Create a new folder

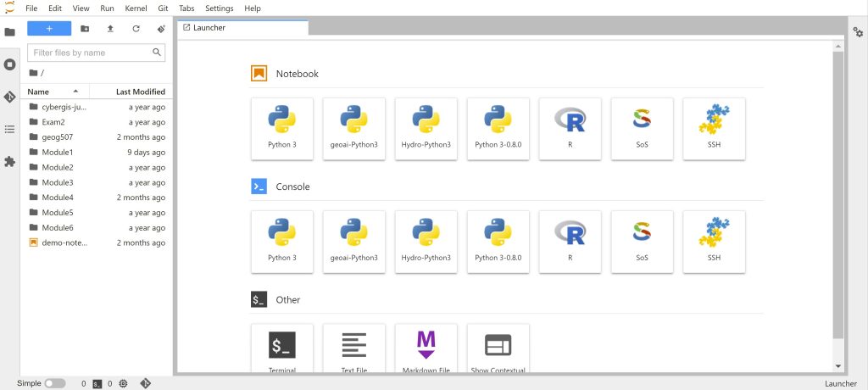point(85,29)
